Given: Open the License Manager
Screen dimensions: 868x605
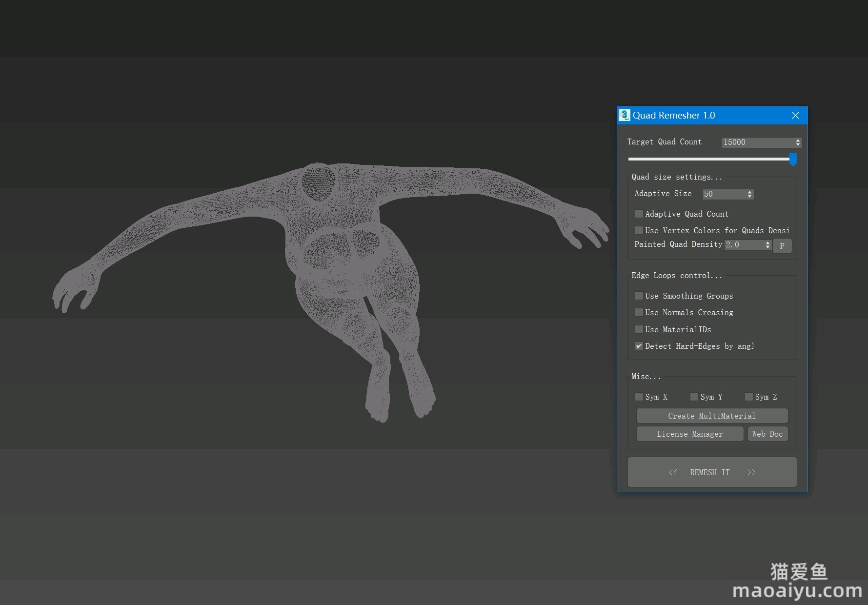Looking at the screenshot, I should point(689,434).
